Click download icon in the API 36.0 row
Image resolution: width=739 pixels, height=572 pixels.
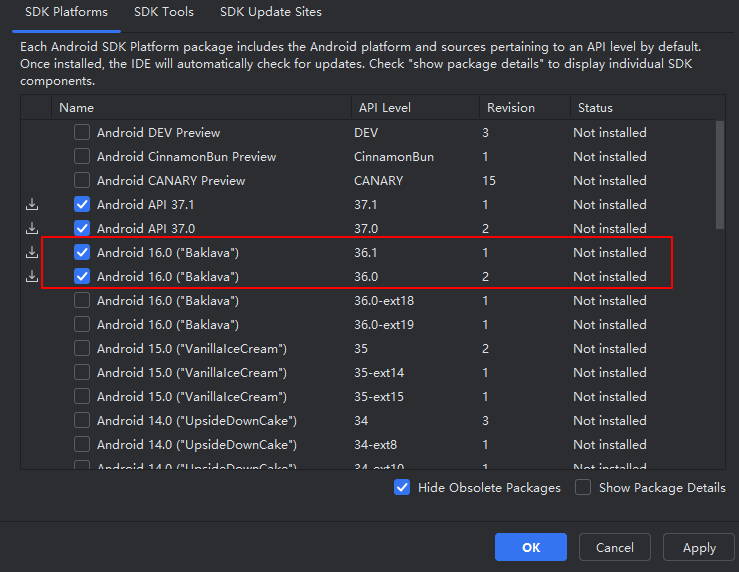tap(32, 277)
